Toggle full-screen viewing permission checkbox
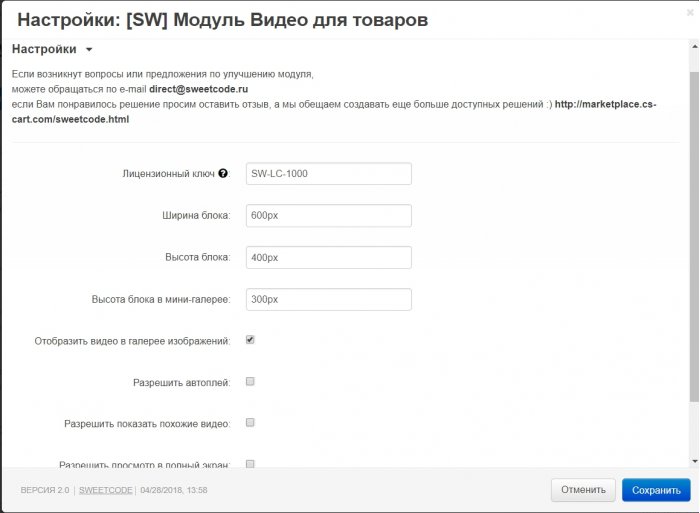The height and width of the screenshot is (513, 700). pos(250,464)
